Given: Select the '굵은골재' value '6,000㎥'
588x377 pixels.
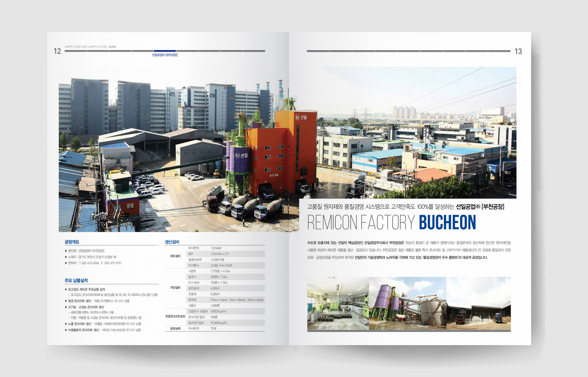Looking at the screenshot, I should [x=215, y=288].
